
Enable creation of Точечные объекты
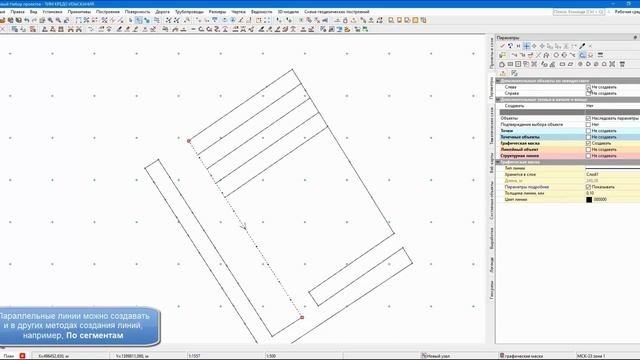coord(588,137)
